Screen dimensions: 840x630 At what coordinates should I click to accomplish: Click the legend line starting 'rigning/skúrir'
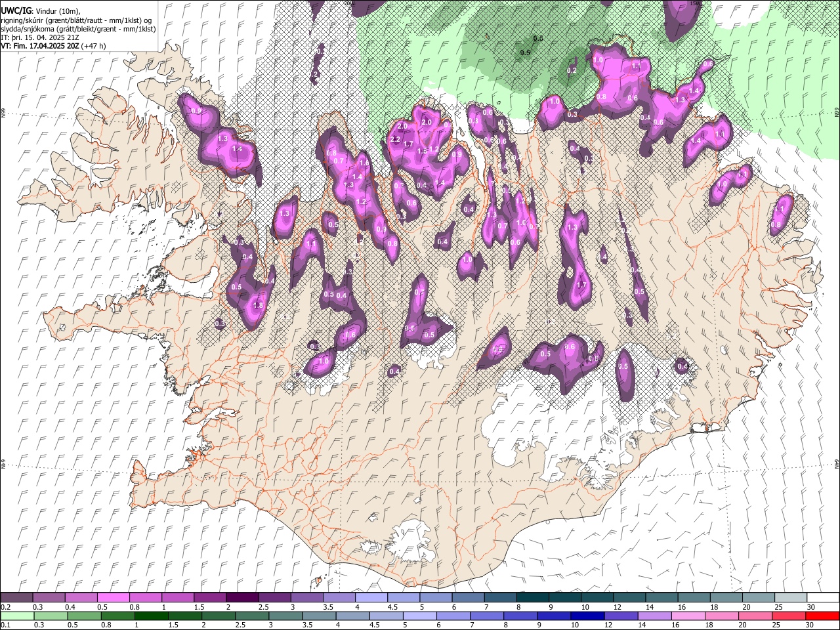point(76,20)
